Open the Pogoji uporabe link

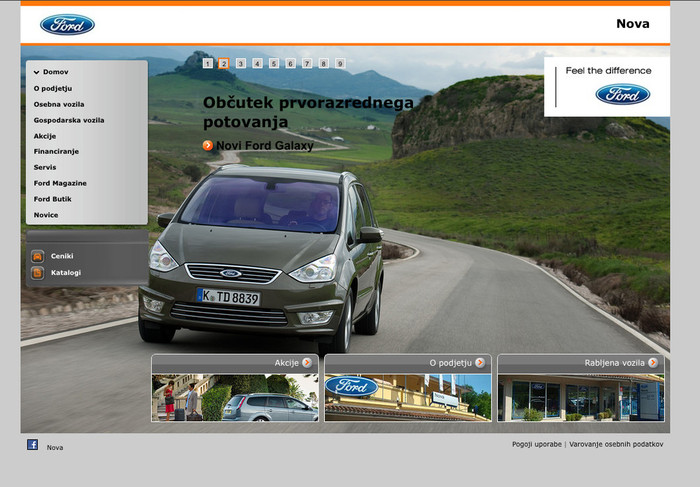pos(537,444)
